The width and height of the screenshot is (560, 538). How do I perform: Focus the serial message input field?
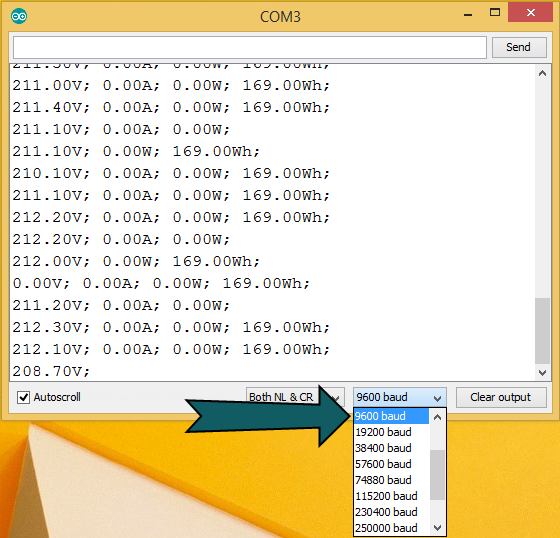[x=250, y=47]
